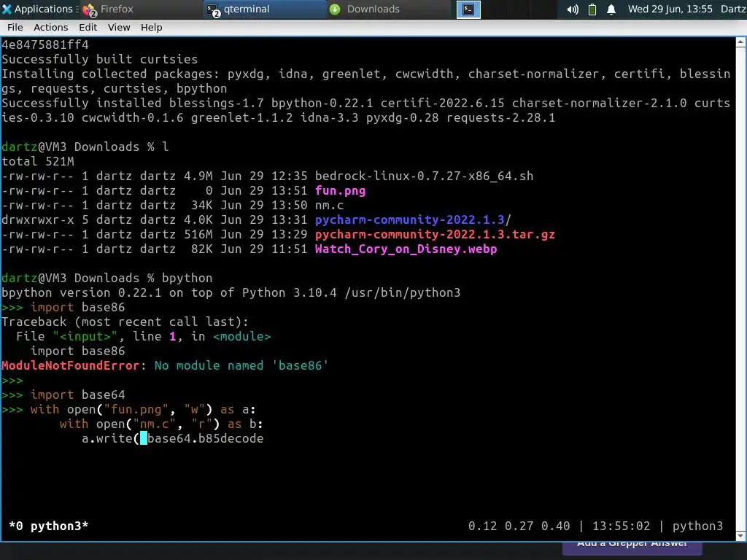This screenshot has height=560, width=747.
Task: Click the status bar time 13:55:02
Action: (x=622, y=526)
